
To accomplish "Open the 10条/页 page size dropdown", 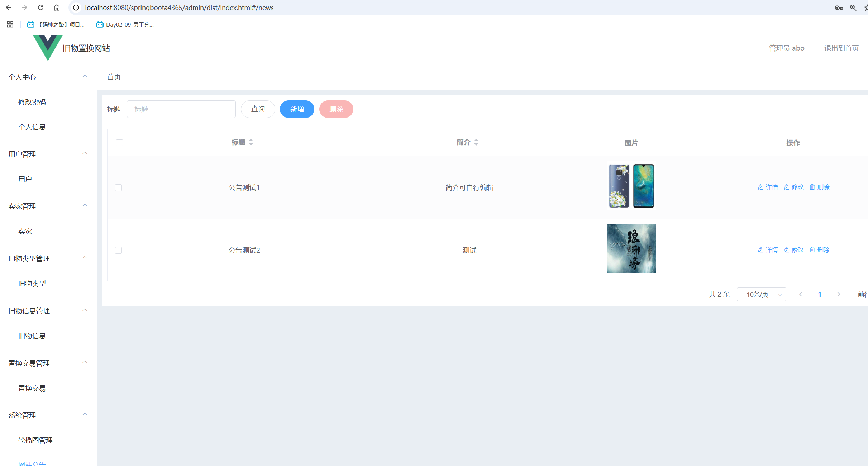I will tap(761, 294).
